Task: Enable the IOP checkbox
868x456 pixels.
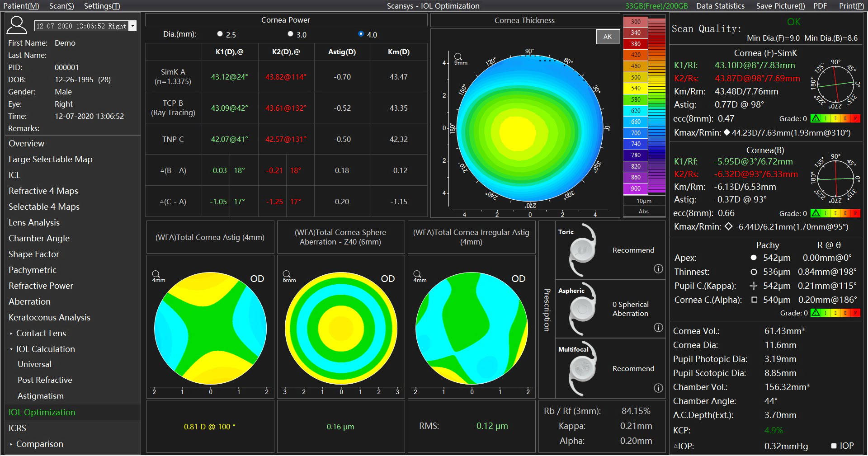Action: click(x=834, y=446)
